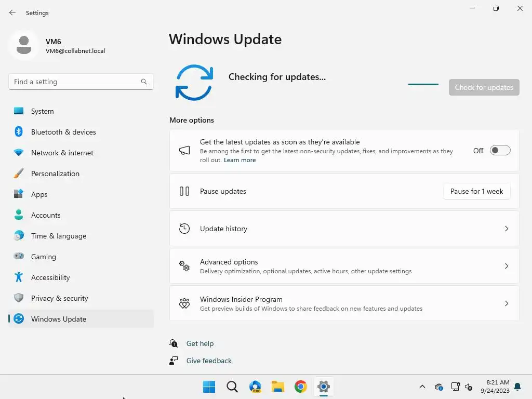Select Bluetooth & devices in sidebar
532x399 pixels.
pos(81,131)
